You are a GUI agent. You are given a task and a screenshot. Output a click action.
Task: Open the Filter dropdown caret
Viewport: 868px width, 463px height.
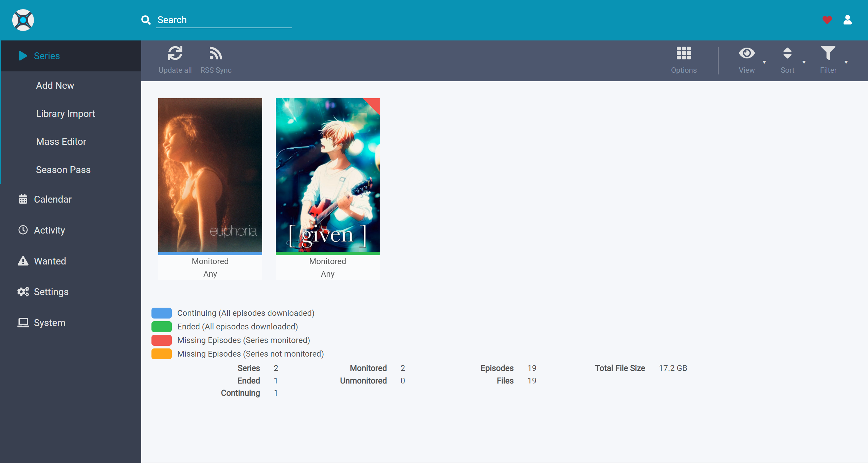846,63
